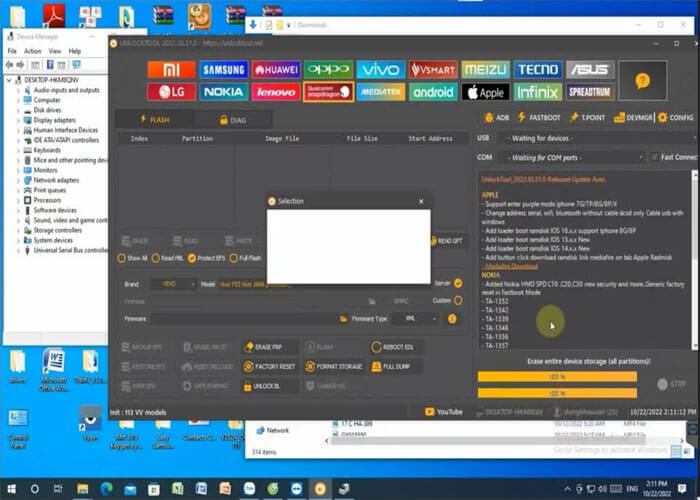Open the Firmware Type dropdown

pyautogui.click(x=416, y=319)
